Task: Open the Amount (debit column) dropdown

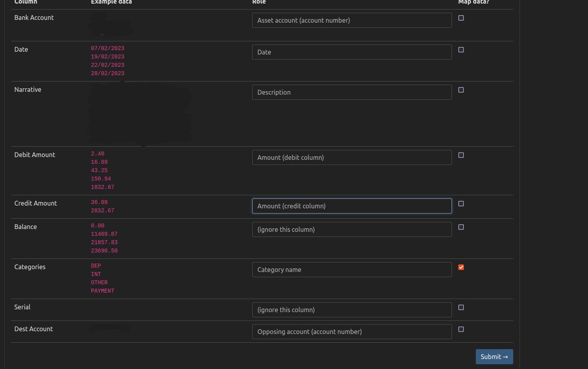Action: coord(352,157)
